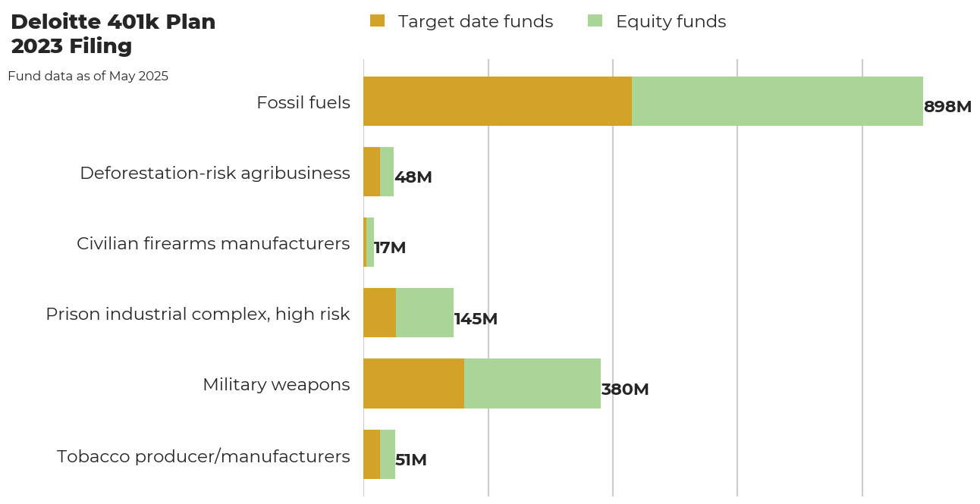Click the 51M total value label
This screenshot has width=980, height=504.
(411, 460)
